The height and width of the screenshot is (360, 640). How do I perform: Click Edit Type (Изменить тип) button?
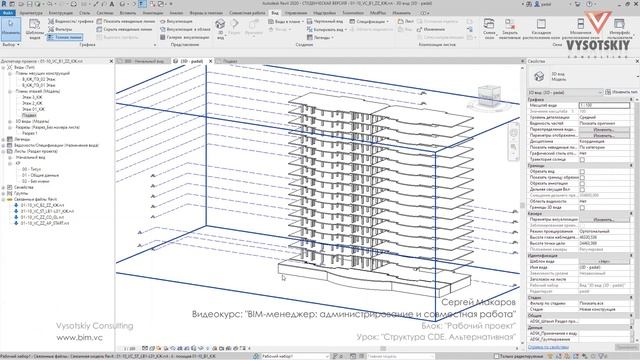tap(621, 92)
